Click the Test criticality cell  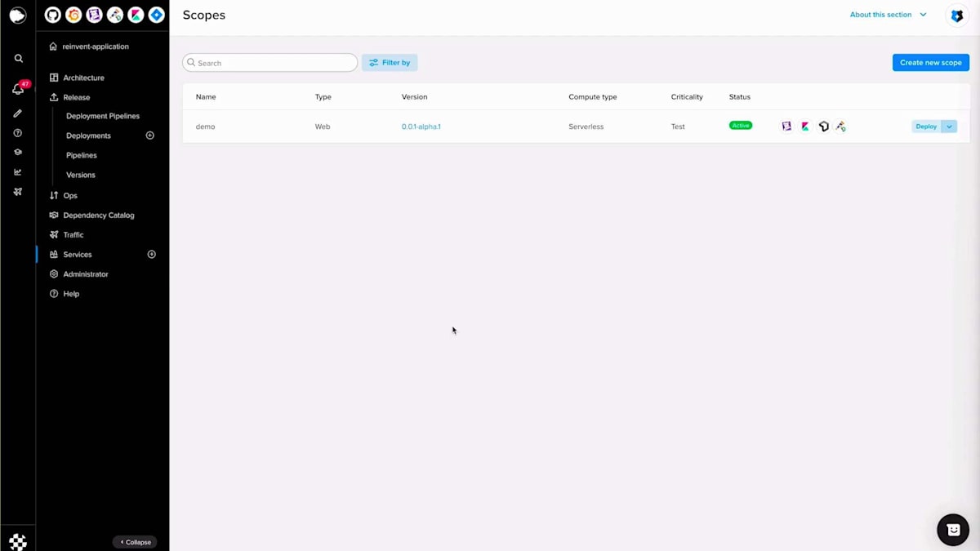(678, 127)
